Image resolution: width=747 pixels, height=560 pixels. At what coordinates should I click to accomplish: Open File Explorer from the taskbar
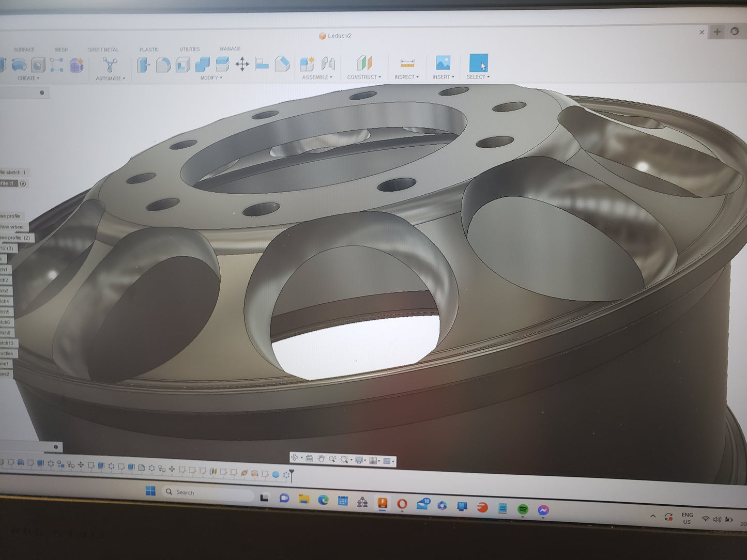click(x=303, y=499)
